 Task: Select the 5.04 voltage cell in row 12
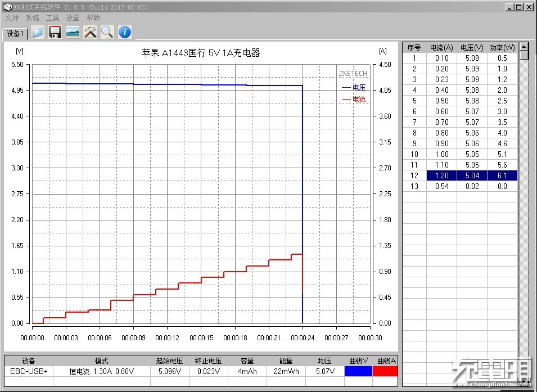pyautogui.click(x=472, y=176)
